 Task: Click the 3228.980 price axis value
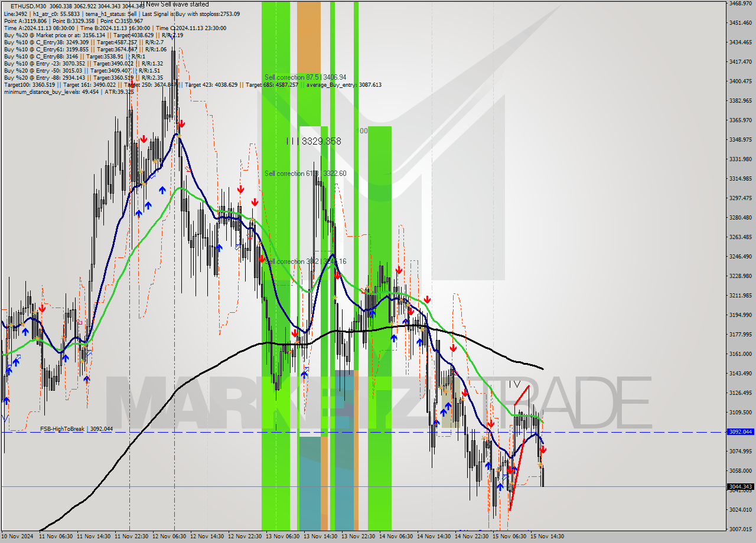point(741,276)
